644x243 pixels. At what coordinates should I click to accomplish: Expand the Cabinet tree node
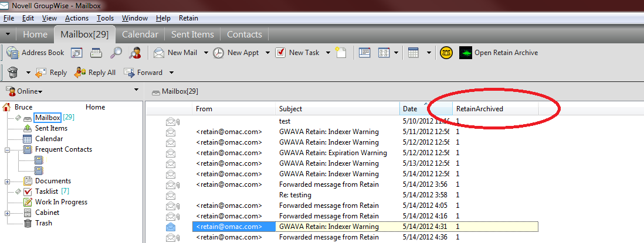7,213
